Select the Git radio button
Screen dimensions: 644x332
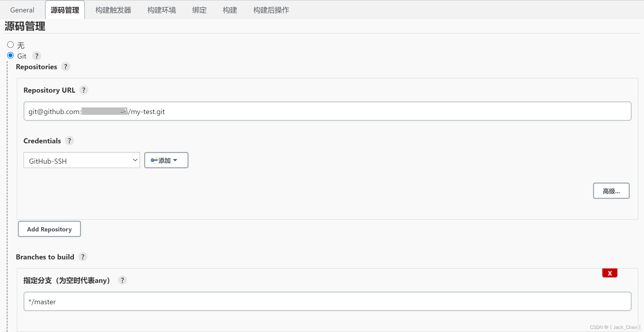10,56
